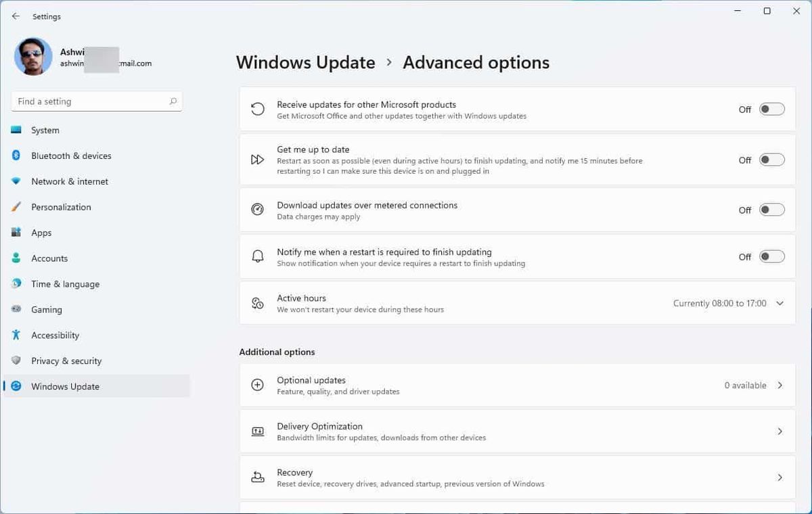Click Windows Update breadcrumb link
This screenshot has height=514, width=812.
[x=305, y=62]
